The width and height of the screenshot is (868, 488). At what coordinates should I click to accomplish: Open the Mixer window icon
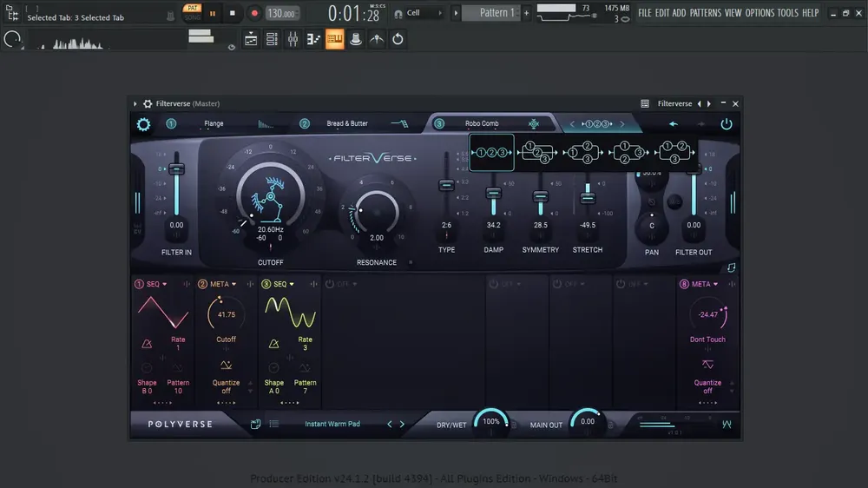coord(293,39)
